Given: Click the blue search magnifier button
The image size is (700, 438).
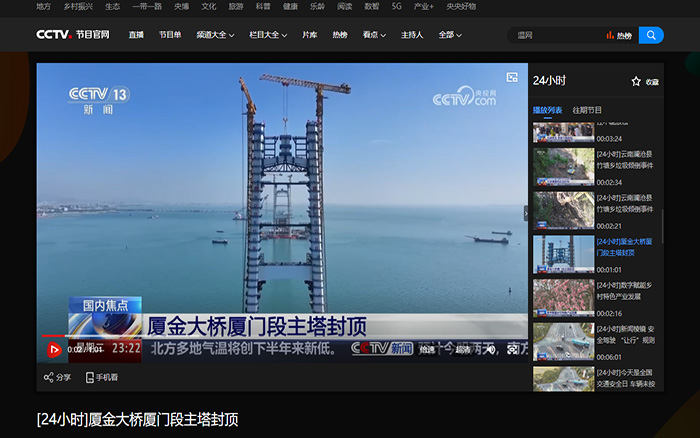Looking at the screenshot, I should [x=651, y=35].
